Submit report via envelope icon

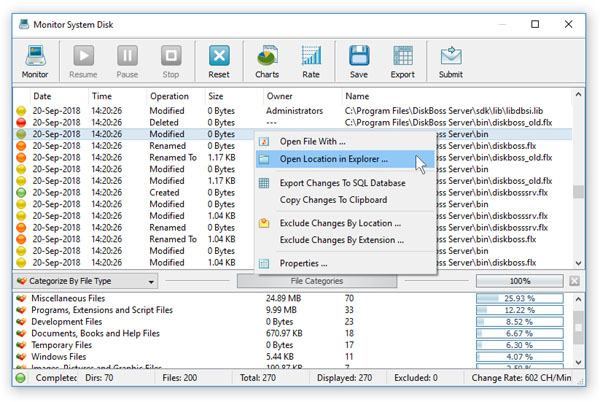click(451, 61)
